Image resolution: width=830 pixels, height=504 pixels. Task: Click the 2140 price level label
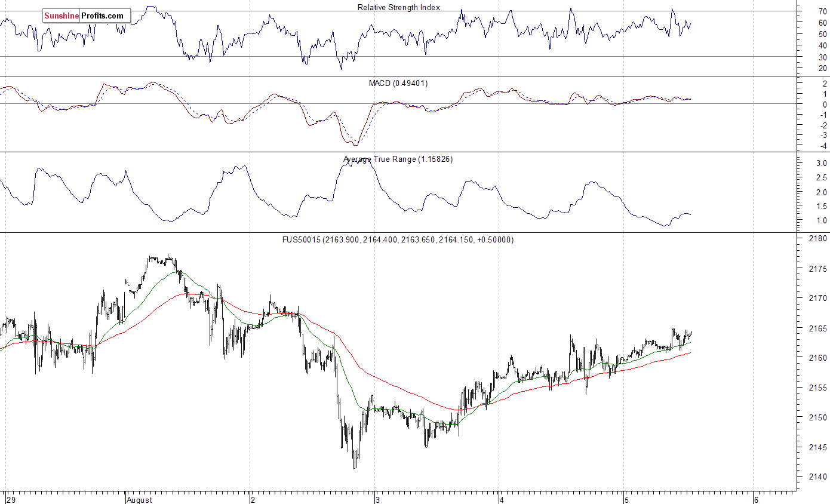(x=819, y=477)
